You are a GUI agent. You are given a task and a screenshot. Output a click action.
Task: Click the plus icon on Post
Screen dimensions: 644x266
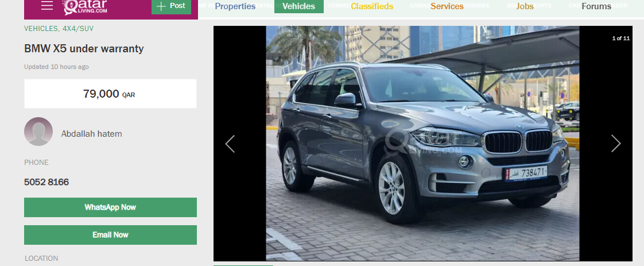pos(161,6)
